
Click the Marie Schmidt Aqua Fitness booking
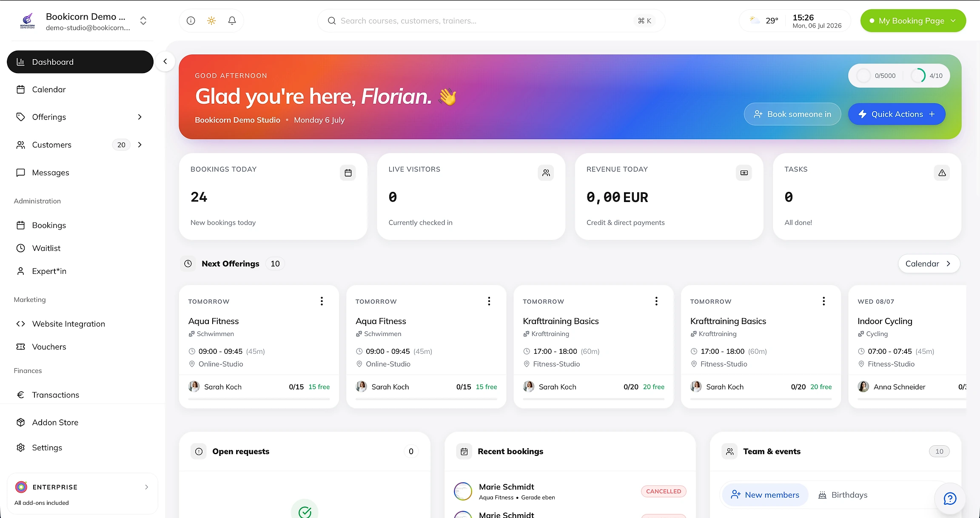point(570,491)
